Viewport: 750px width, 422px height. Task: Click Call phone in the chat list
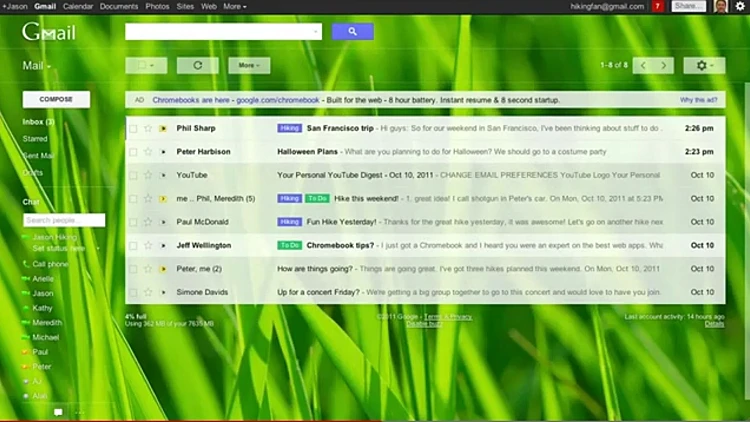pyautogui.click(x=50, y=264)
